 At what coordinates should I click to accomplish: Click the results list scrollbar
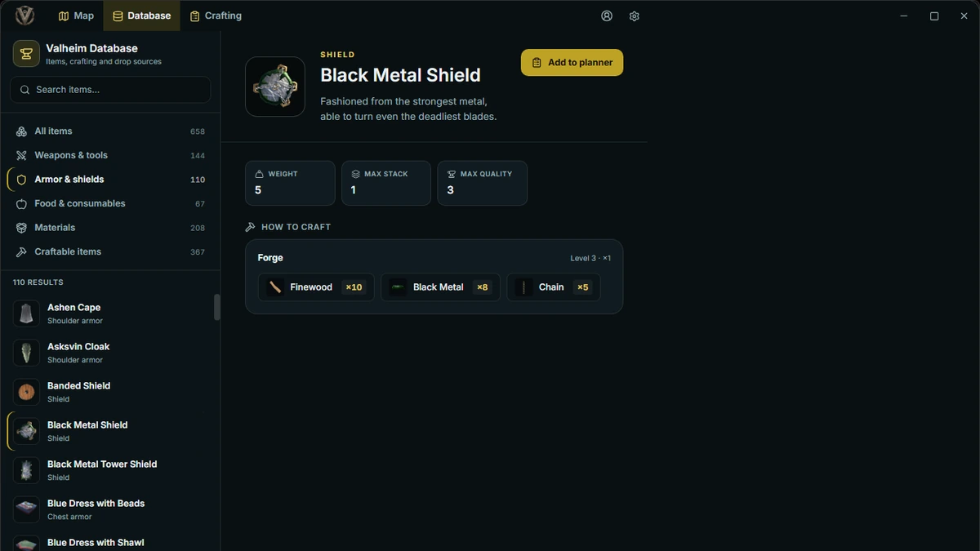tap(216, 308)
